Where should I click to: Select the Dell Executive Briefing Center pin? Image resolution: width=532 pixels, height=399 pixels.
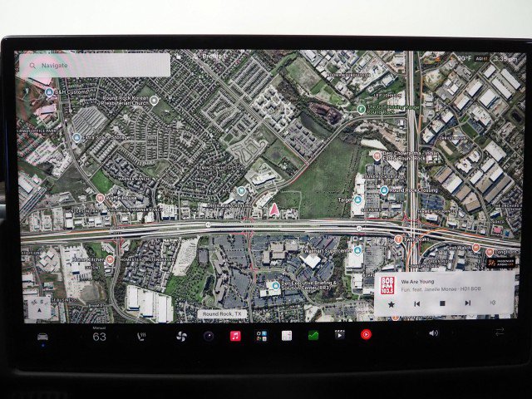(275, 286)
